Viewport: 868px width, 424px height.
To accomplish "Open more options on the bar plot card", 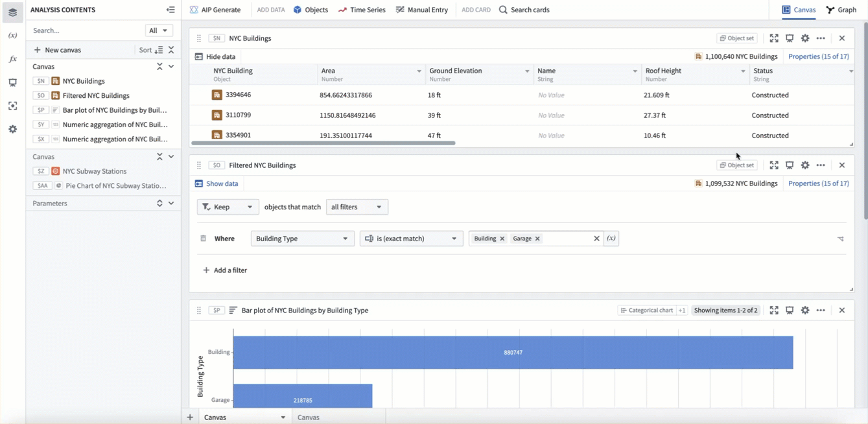I will point(821,311).
